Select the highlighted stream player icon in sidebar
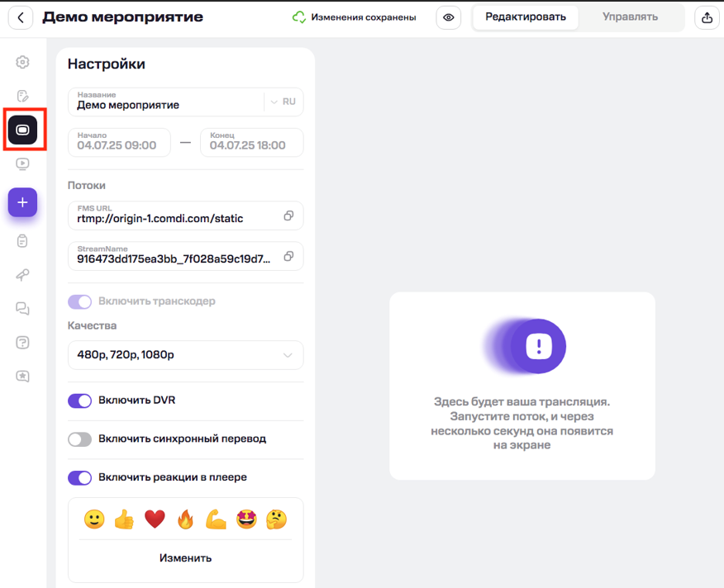 point(22,130)
